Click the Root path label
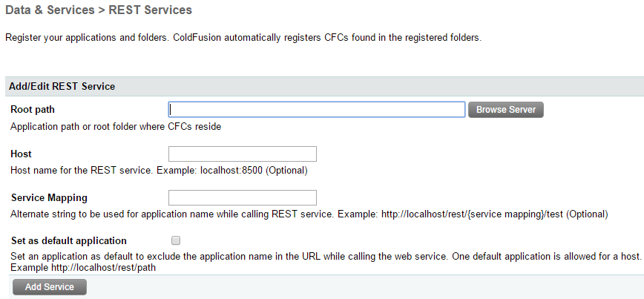 33,110
